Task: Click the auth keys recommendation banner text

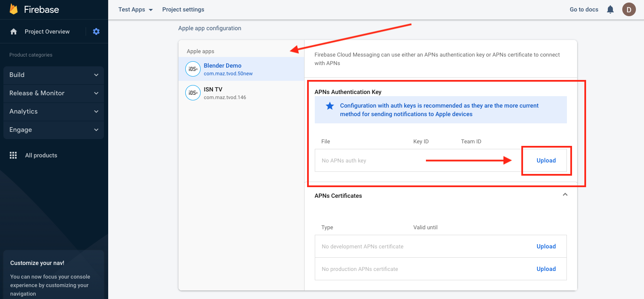Action: pos(439,110)
